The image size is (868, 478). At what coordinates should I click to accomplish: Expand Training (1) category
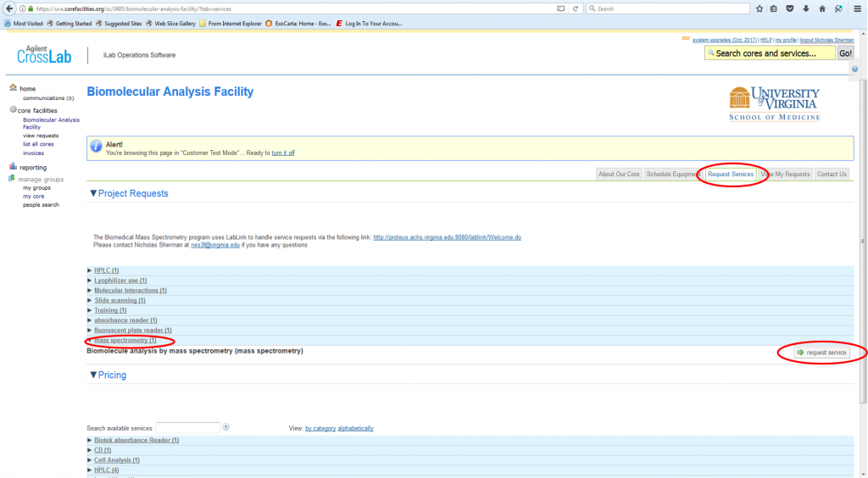[x=110, y=310]
